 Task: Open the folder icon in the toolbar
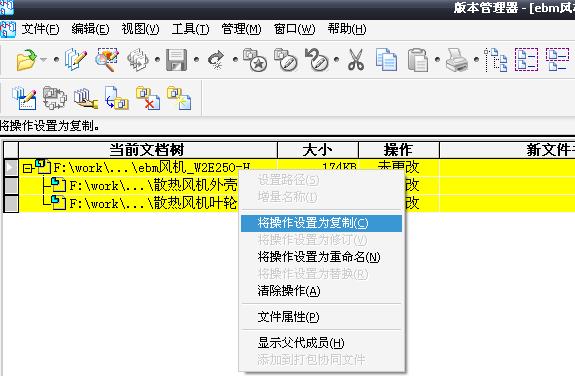click(26, 60)
